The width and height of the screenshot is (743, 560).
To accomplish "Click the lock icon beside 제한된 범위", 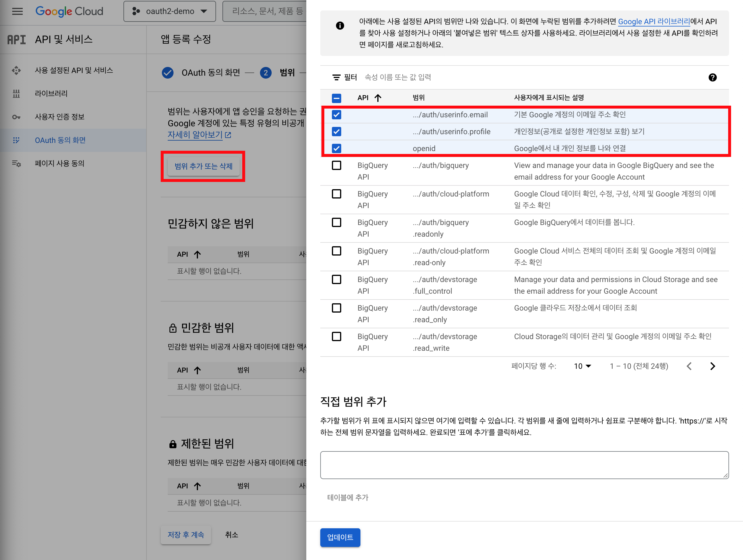I will [x=173, y=444].
